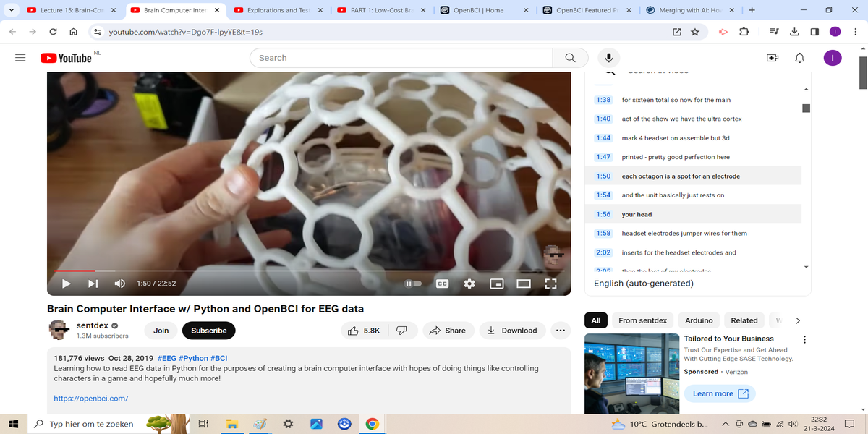Click the red video progress bar
Image resolution: width=868 pixels, height=434 pixels.
click(75, 271)
